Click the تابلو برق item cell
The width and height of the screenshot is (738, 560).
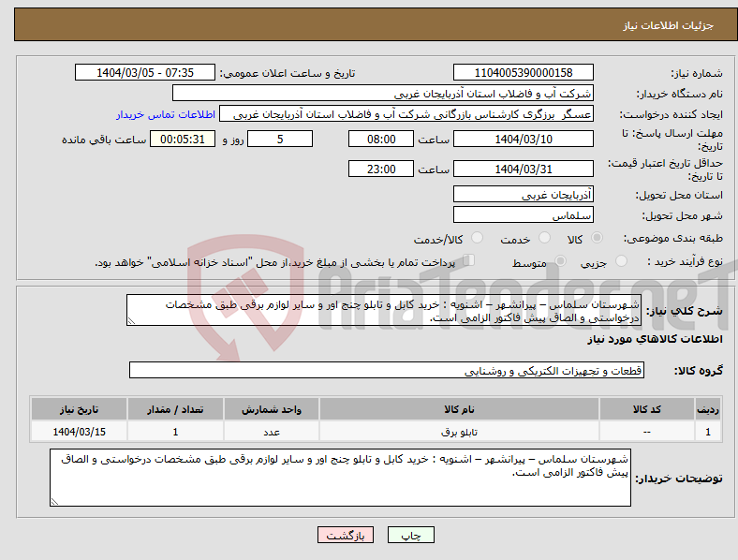(x=459, y=432)
